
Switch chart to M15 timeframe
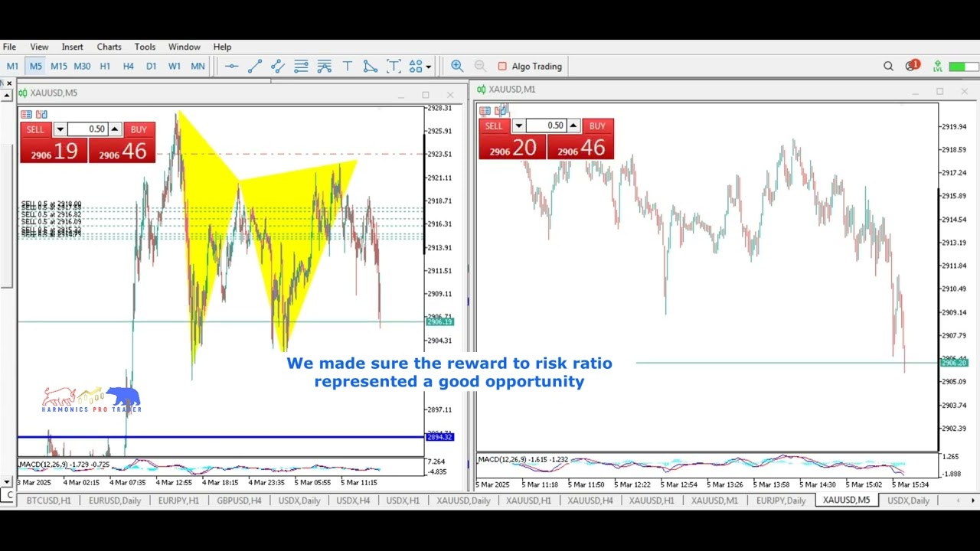click(x=59, y=67)
